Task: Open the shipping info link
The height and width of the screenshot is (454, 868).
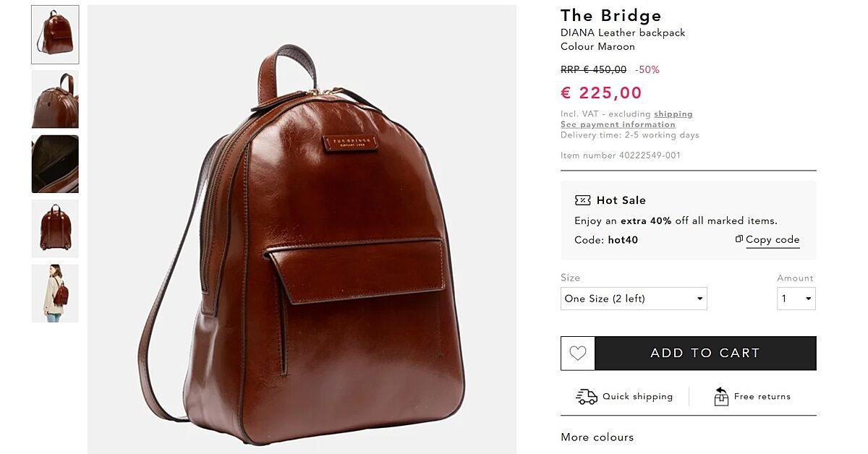Action: click(673, 114)
